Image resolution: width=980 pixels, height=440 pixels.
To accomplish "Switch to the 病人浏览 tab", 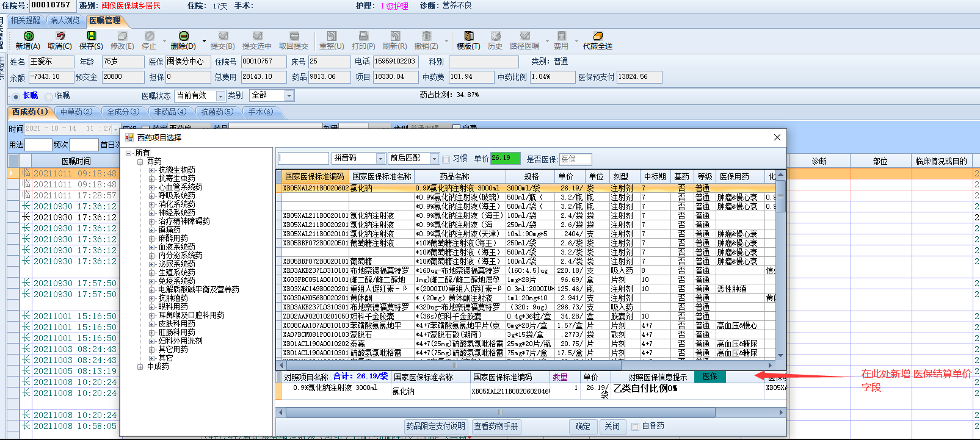I will click(65, 21).
